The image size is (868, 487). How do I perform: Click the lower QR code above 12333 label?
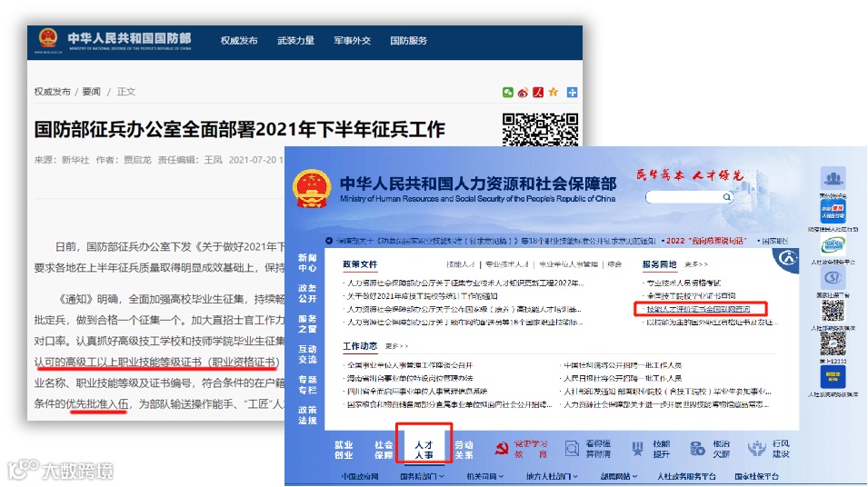833,344
